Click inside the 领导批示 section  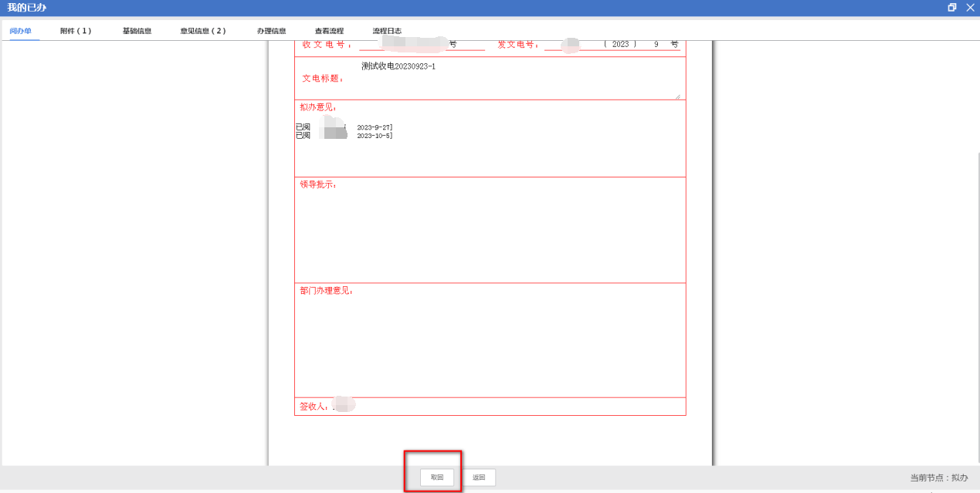(x=490, y=231)
